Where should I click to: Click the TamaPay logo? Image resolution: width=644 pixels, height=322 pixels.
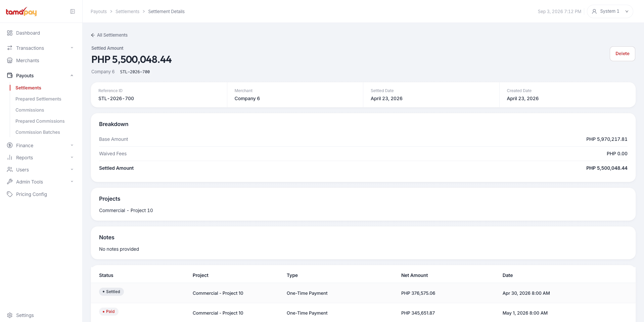(x=21, y=12)
